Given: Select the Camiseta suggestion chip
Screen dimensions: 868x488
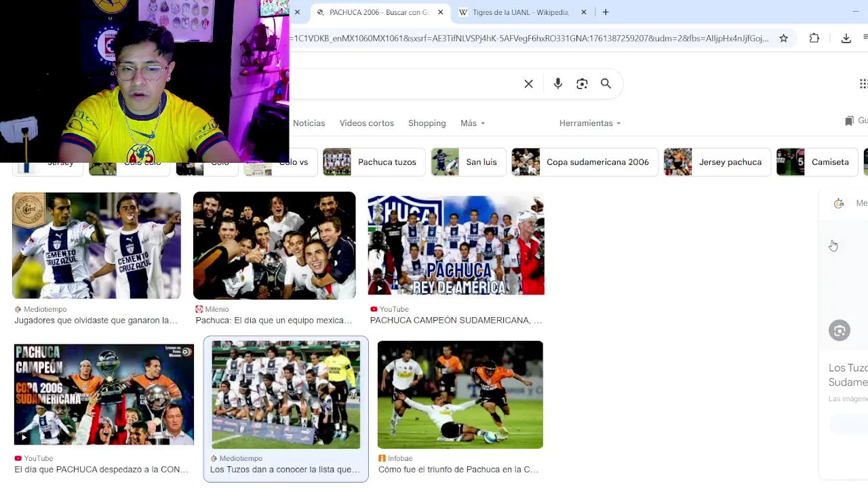Looking at the screenshot, I should (x=816, y=162).
